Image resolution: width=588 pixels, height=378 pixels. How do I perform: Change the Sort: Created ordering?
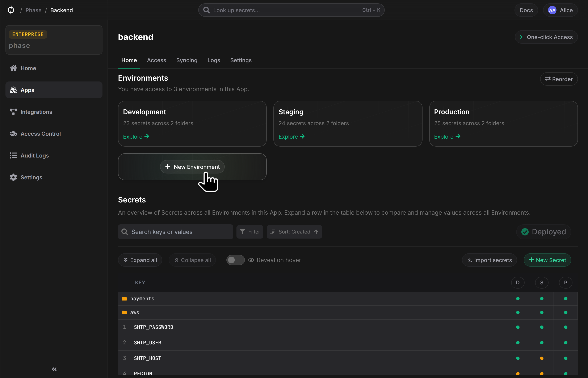(294, 232)
